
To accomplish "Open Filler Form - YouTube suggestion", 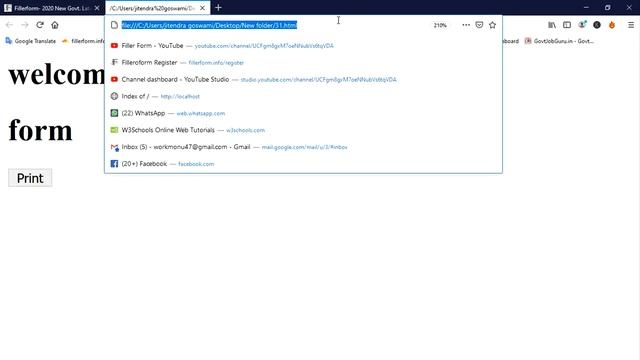I will coord(303,46).
